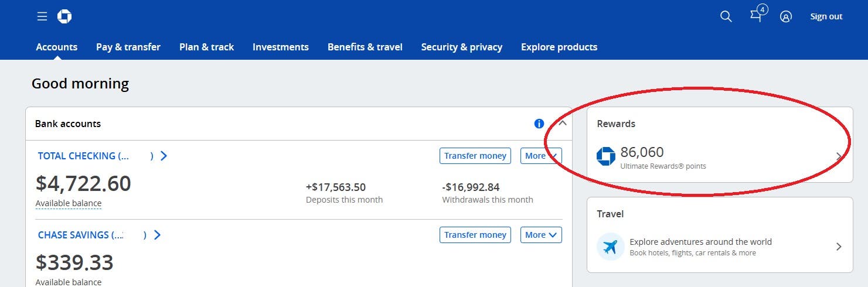Click the Chase Ultimate Rewards logo icon

[x=606, y=156]
